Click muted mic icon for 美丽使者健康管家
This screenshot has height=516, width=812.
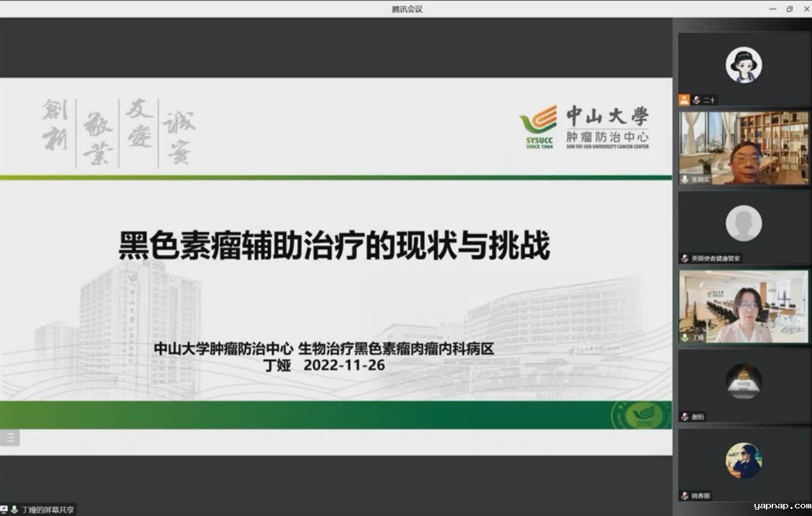tap(685, 258)
